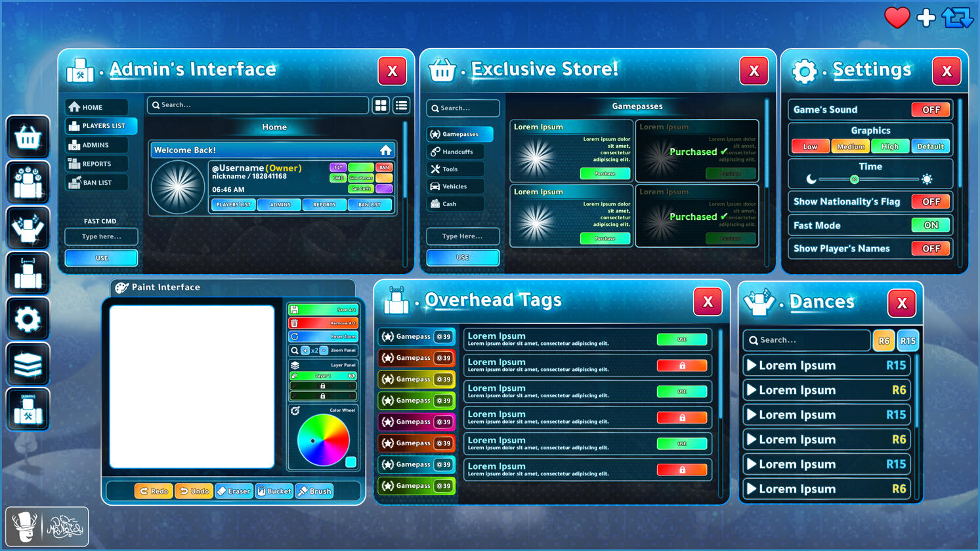Click Give Passes on the user card
The height and width of the screenshot is (551, 980).
361,178
